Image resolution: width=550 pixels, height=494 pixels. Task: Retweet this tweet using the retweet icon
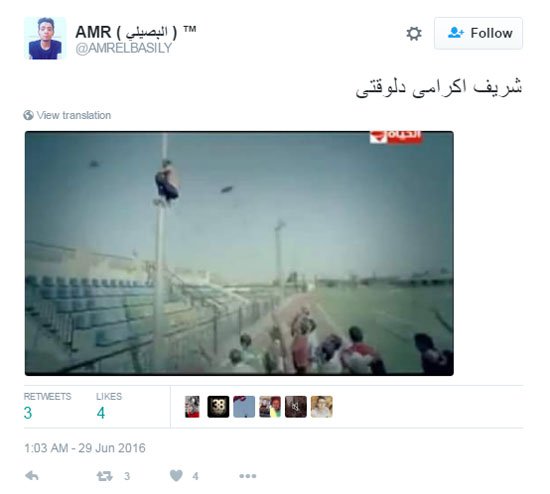[x=105, y=476]
